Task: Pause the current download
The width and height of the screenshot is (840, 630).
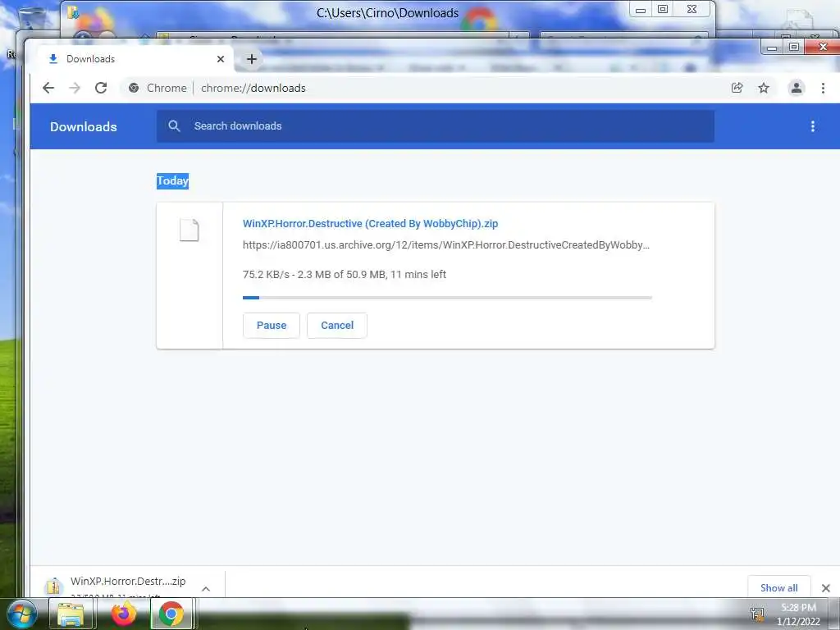Action: tap(271, 325)
